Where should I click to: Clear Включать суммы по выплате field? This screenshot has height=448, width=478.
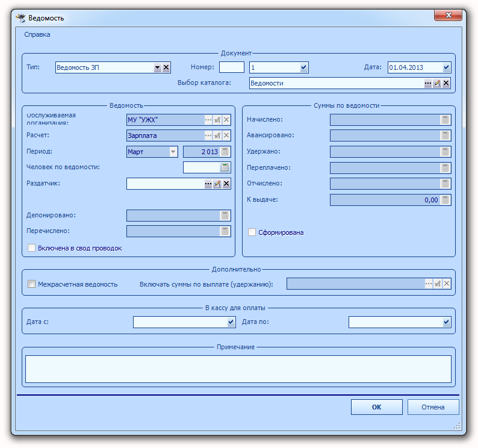pyautogui.click(x=447, y=284)
